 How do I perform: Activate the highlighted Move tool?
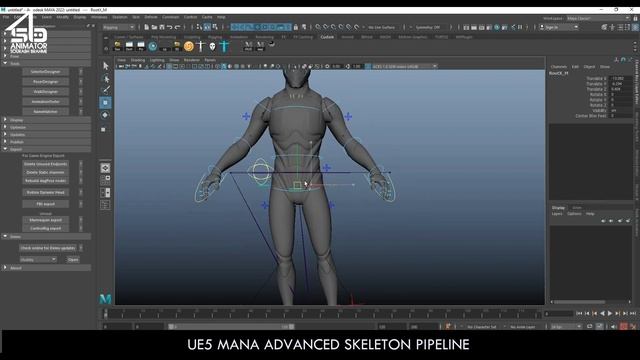(x=105, y=102)
